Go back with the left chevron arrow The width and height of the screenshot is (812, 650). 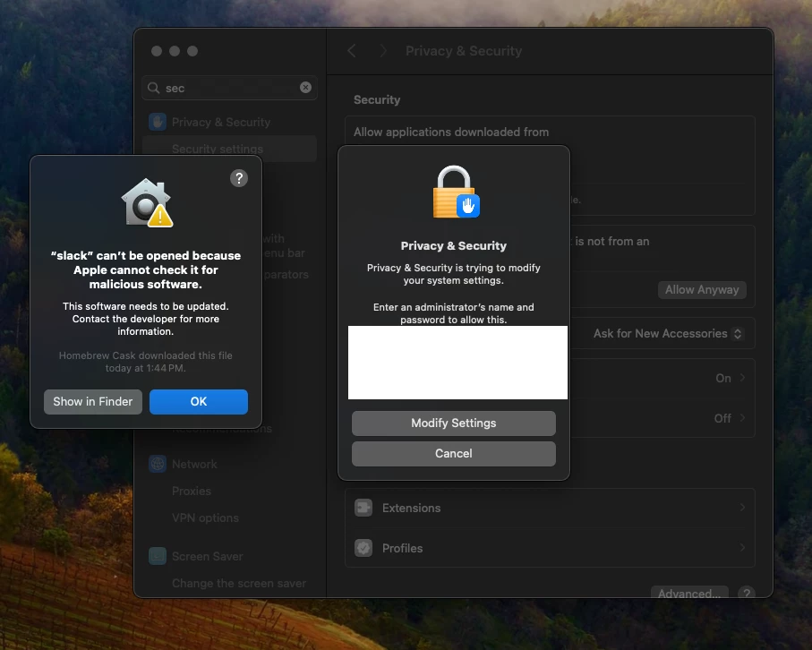pyautogui.click(x=352, y=51)
